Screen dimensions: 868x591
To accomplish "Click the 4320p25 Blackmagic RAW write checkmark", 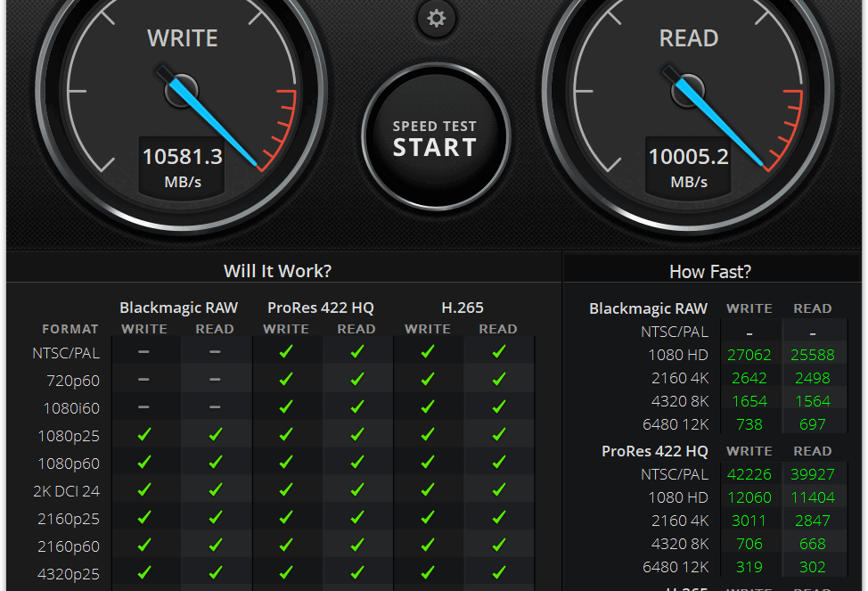I will [x=144, y=572].
